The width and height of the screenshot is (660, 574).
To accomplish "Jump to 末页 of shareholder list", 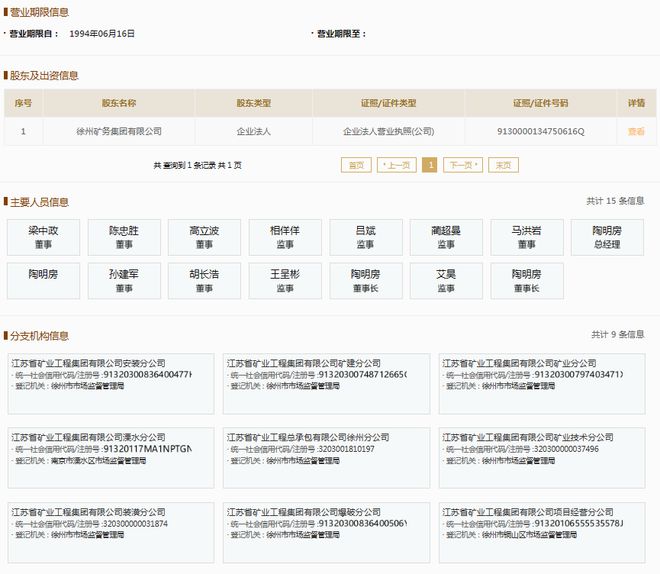I will pos(503,165).
